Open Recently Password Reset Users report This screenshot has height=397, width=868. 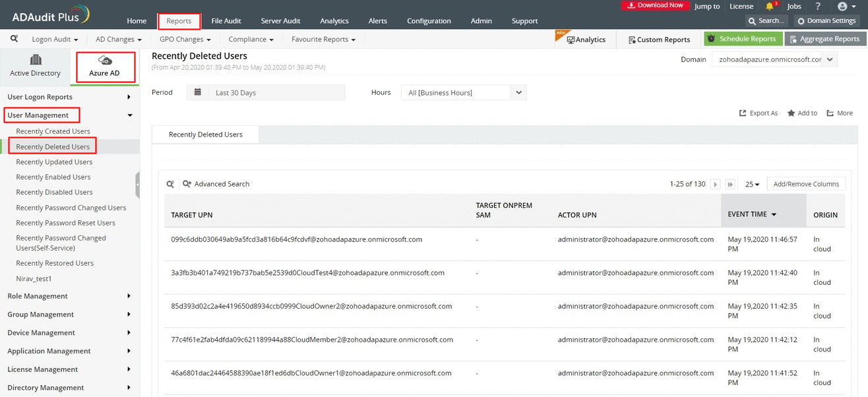point(65,223)
